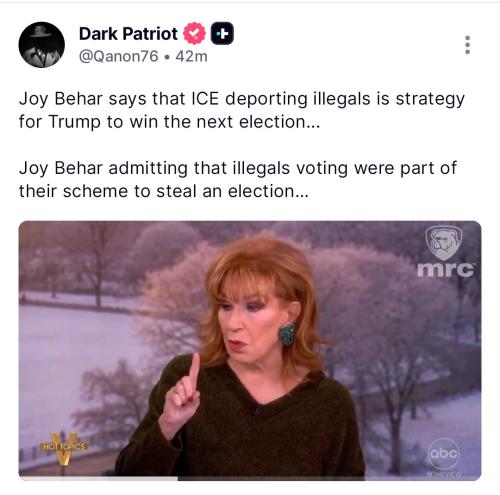Image resolution: width=500 pixels, height=495 pixels.
Task: Click the red verified checkmark badge
Action: [x=194, y=33]
